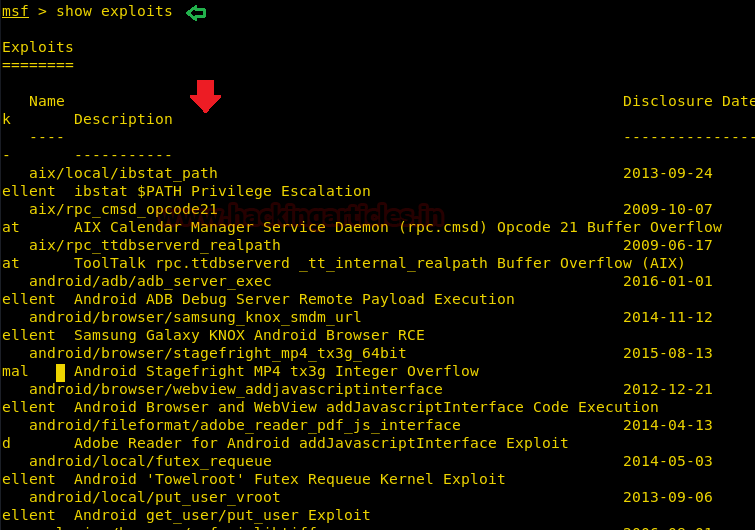Click the underlined msf prompt
755x530 pixels.
(15, 11)
